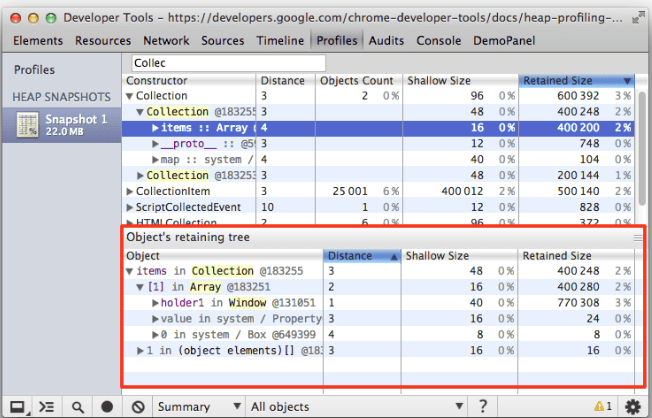Expand the map :: system row

[155, 160]
